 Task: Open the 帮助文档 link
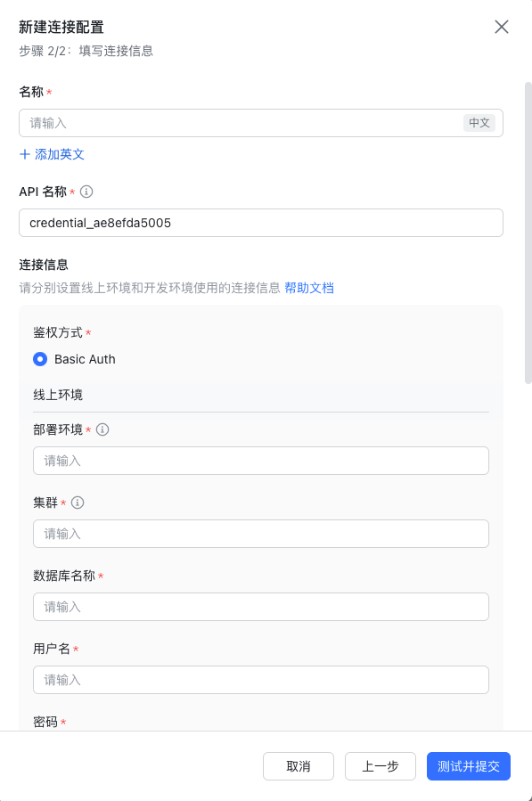(x=309, y=288)
